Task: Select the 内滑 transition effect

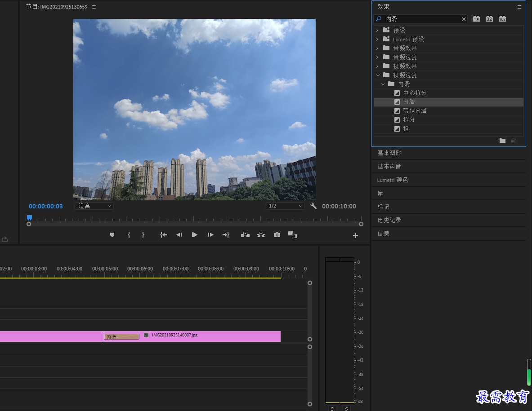Action: point(448,102)
